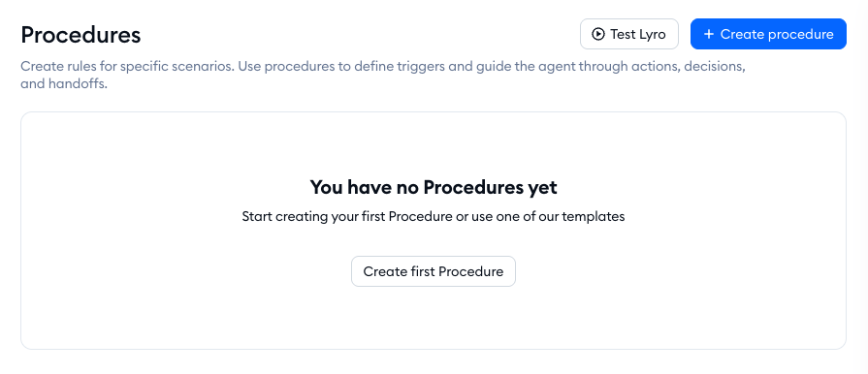Click the 'Create rules for specific scenarios' description
The width and height of the screenshot is (868, 374).
point(382,76)
